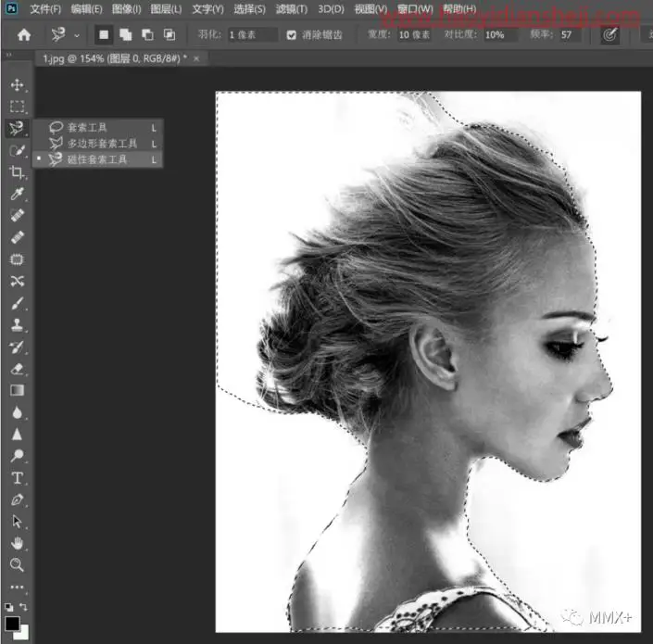Open the 图像(I) menu
This screenshot has height=644, width=653.
point(126,8)
